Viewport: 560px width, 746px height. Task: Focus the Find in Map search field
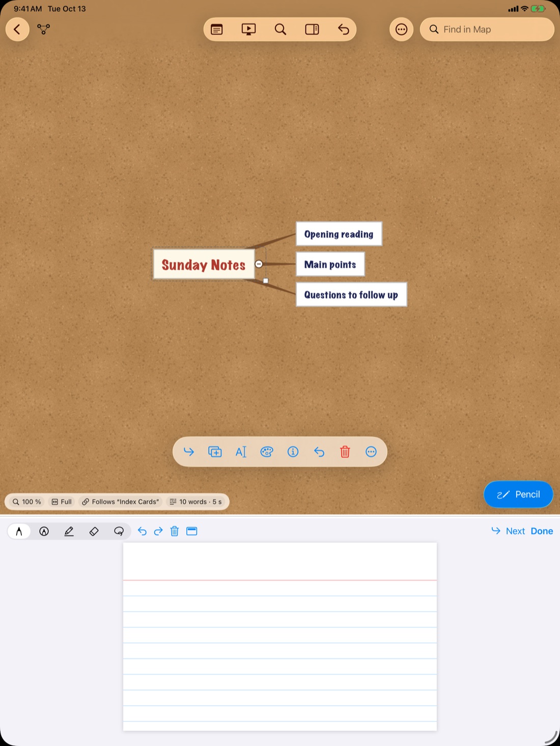(487, 30)
